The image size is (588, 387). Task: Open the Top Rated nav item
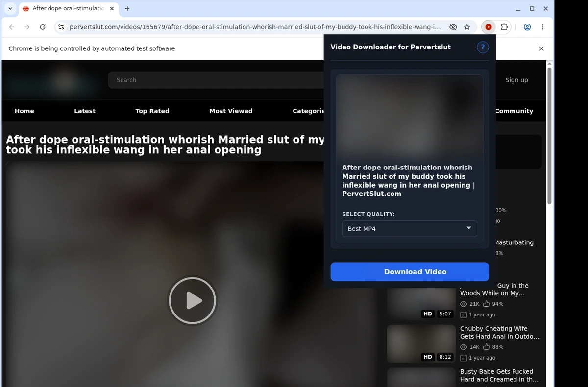pyautogui.click(x=152, y=111)
